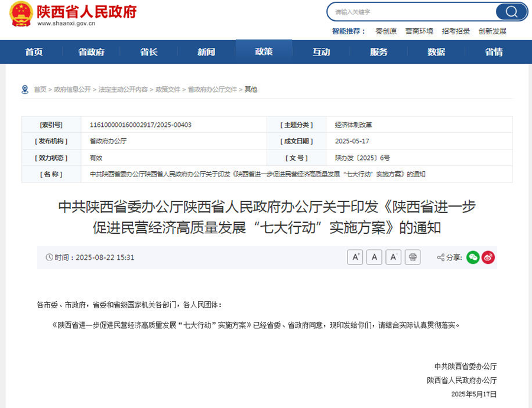Select the 省长 menu item
Screen dimensions: 532x408
[x=148, y=52]
